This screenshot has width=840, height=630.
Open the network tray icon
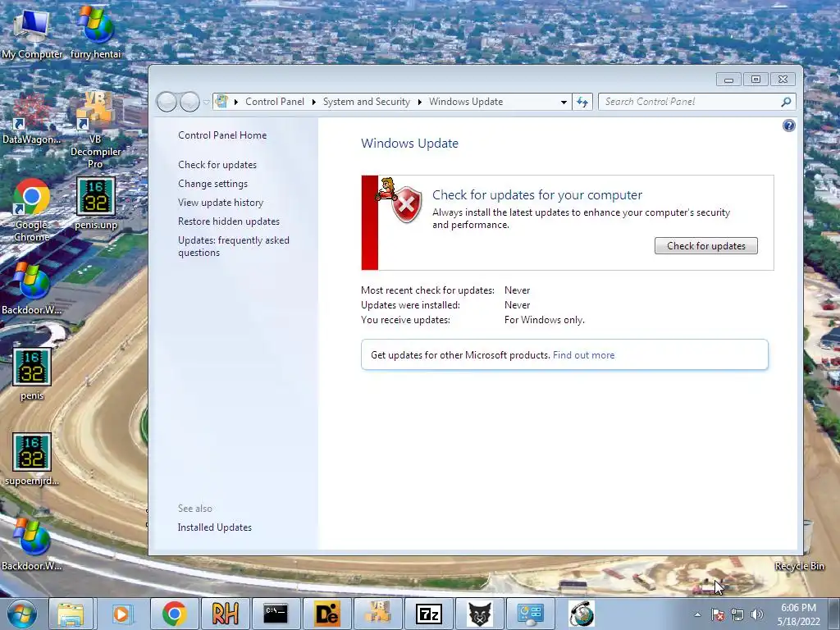[737, 614]
